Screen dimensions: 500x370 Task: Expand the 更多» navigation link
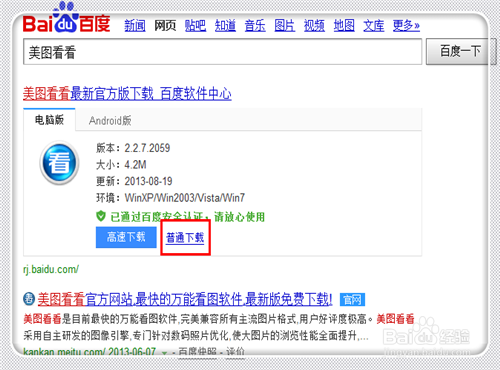coord(406,26)
